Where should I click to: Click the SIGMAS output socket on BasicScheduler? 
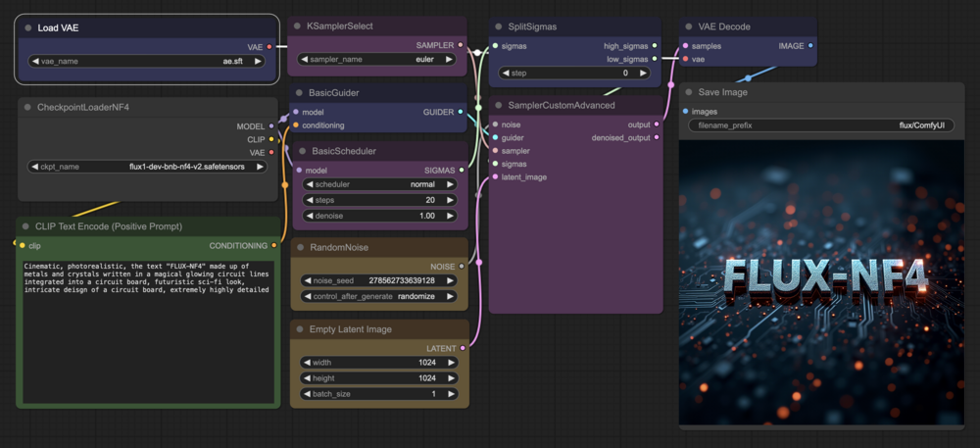pyautogui.click(x=462, y=170)
